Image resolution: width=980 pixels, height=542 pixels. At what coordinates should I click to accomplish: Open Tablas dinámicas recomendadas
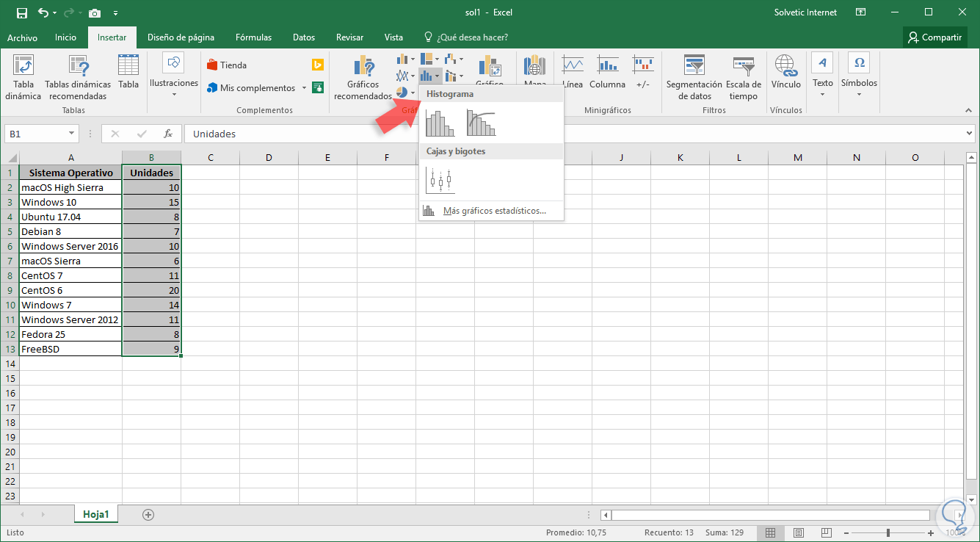point(78,78)
